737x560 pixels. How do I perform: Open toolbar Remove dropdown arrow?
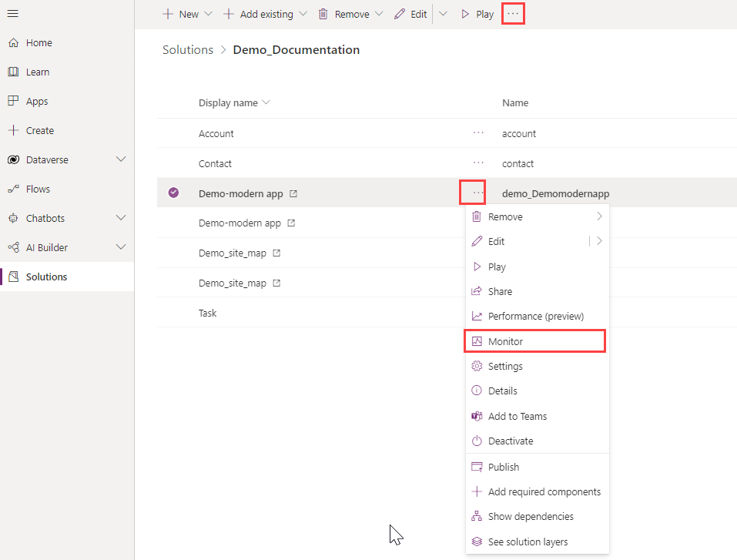tap(379, 14)
